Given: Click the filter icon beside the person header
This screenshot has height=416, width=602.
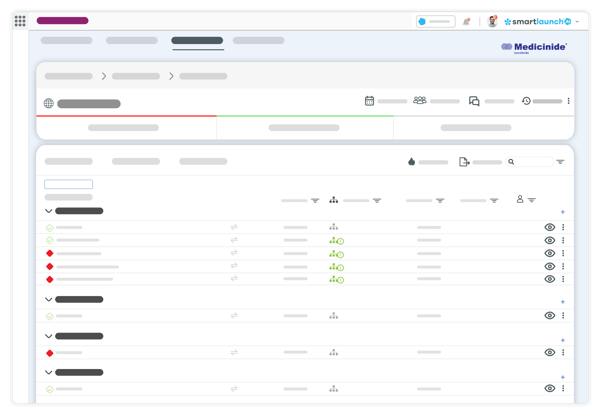Looking at the screenshot, I should click(531, 200).
